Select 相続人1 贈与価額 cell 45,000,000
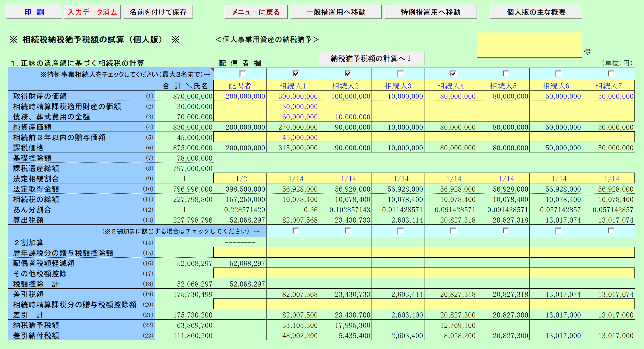Viewport: 644px width, 349px height. (x=293, y=137)
